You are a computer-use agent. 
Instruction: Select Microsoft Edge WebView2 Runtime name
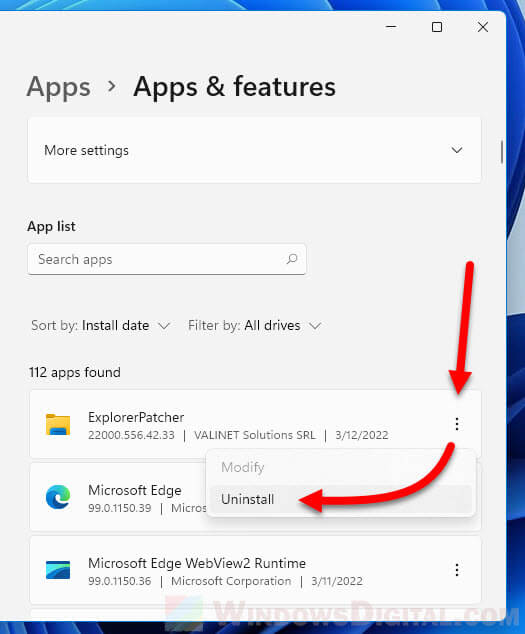[x=197, y=563]
